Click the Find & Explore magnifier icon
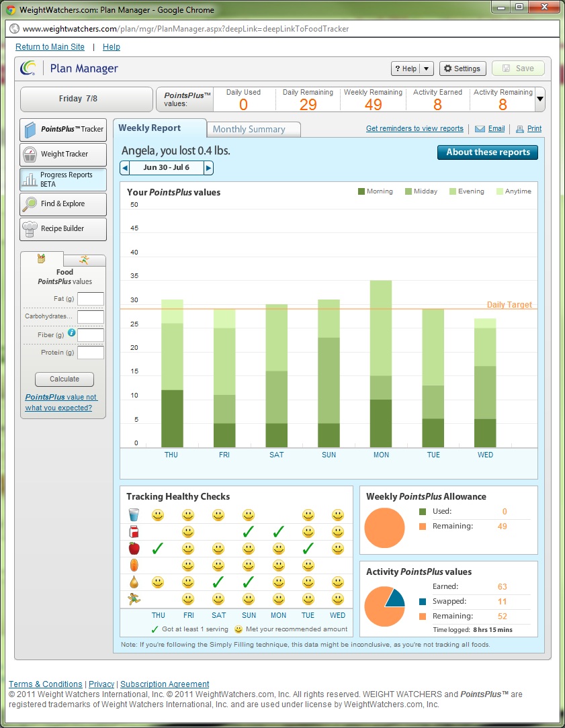565x728 pixels. (x=30, y=204)
